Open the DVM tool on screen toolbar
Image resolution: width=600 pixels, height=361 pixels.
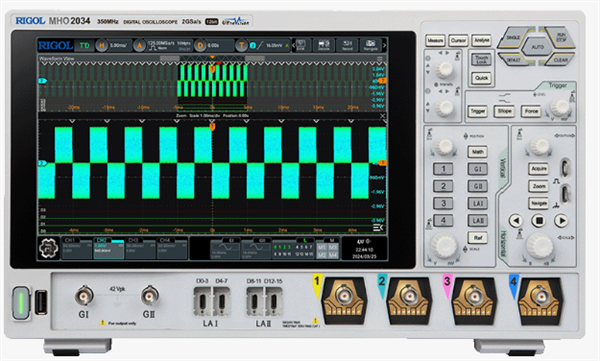coord(301,45)
